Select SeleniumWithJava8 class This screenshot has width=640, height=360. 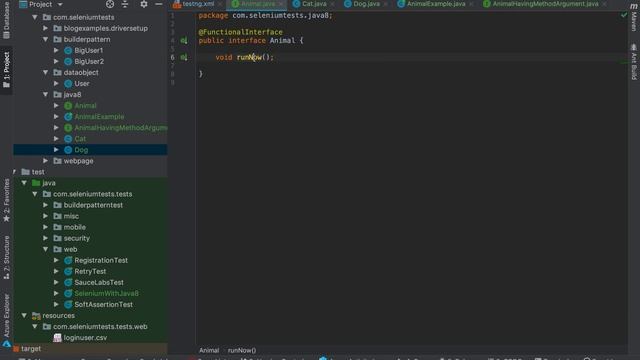(x=106, y=293)
